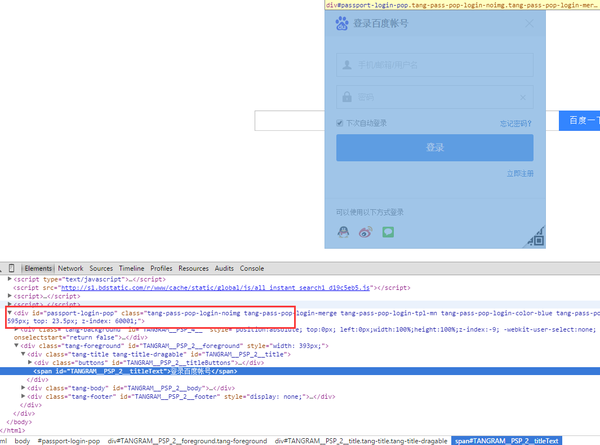Toggle device mode icon in the DevTools toolbar
Image resolution: width=600 pixels, height=445 pixels.
point(11,268)
